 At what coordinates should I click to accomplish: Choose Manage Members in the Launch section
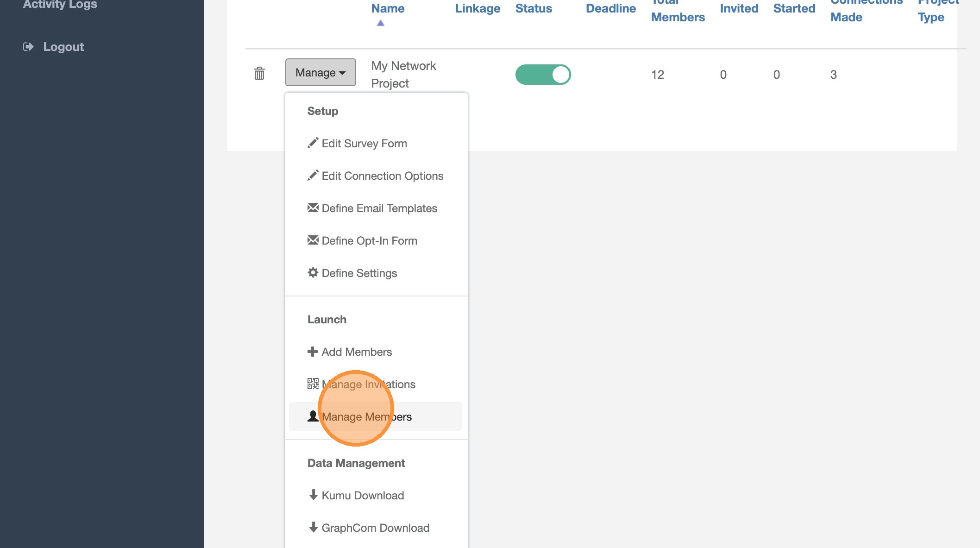click(x=366, y=417)
